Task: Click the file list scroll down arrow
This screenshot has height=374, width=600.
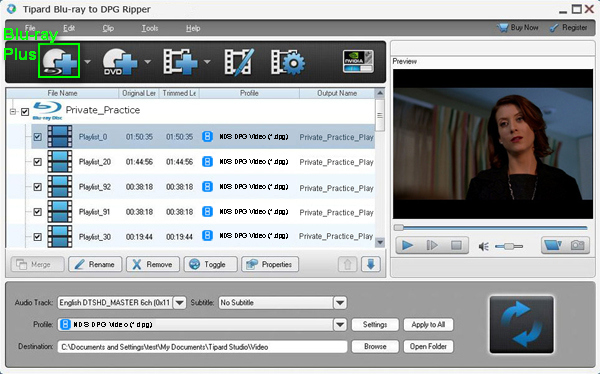Action: click(x=380, y=242)
